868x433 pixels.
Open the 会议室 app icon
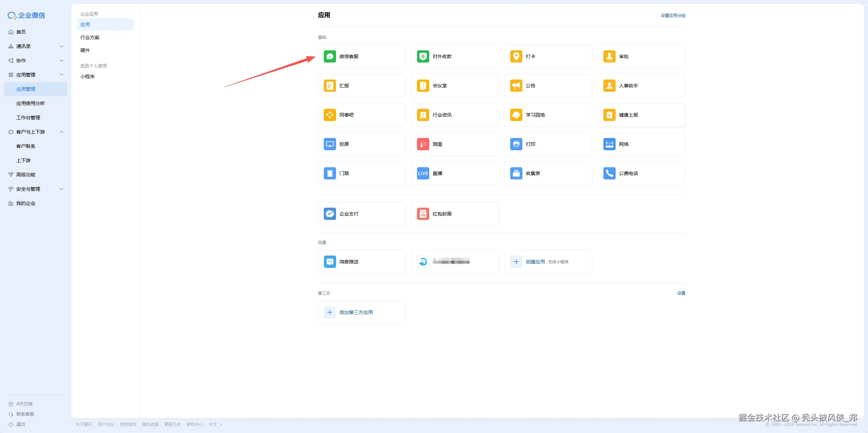(423, 86)
